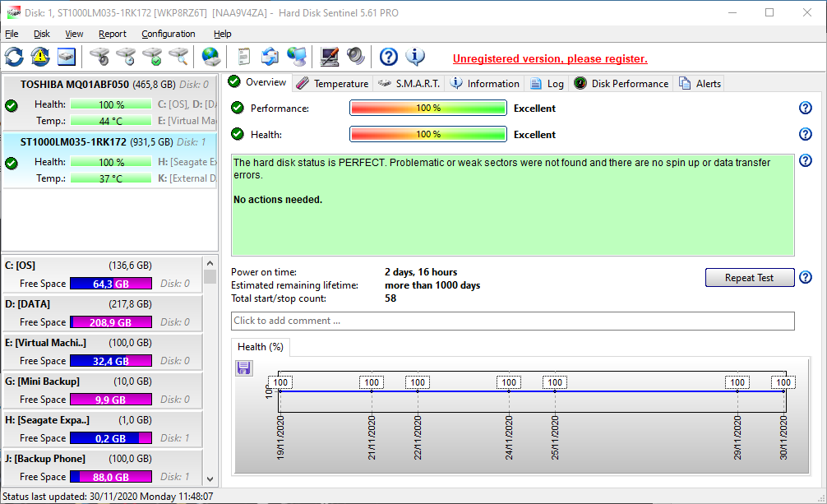
Task: Click the refresh icon with yellow warning sign
Action: [x=40, y=57]
